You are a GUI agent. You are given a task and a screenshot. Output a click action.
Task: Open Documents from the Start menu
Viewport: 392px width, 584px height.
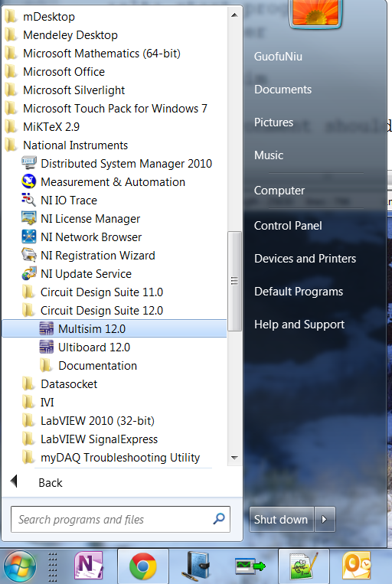283,90
